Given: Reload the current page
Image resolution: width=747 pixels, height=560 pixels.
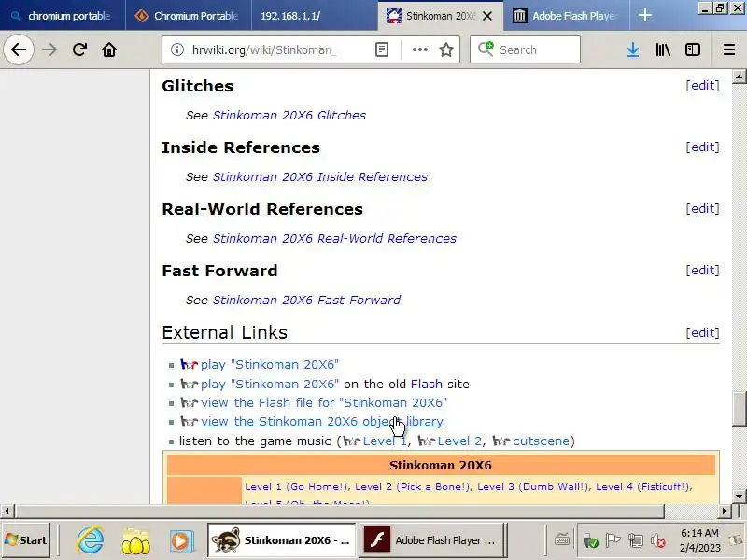Looking at the screenshot, I should pos(79,49).
